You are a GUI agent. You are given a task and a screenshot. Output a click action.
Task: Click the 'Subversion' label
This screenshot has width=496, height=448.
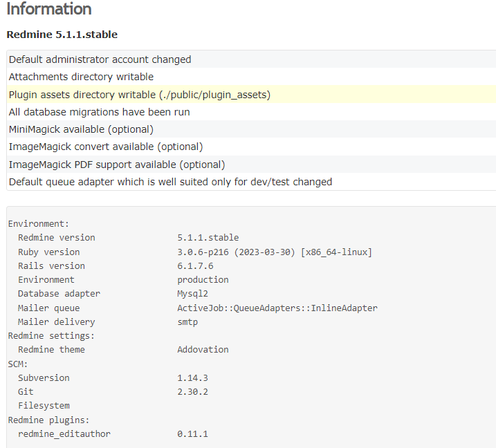[x=44, y=377]
